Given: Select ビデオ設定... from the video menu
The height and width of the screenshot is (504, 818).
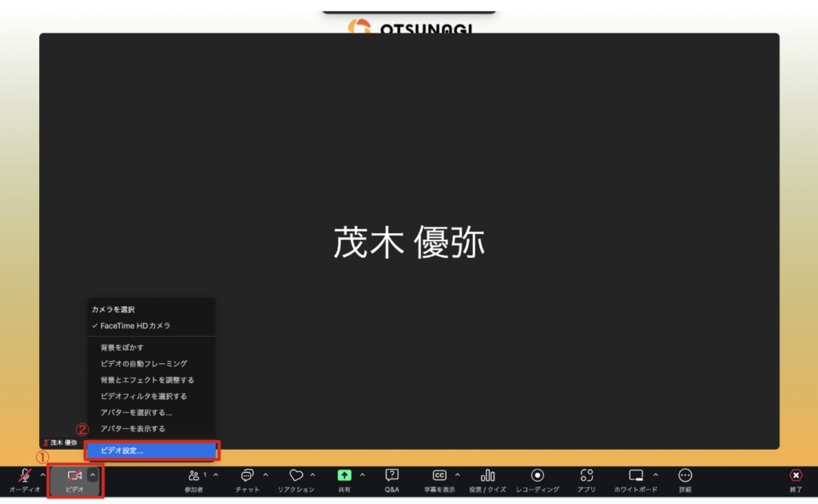Looking at the screenshot, I should (x=152, y=450).
